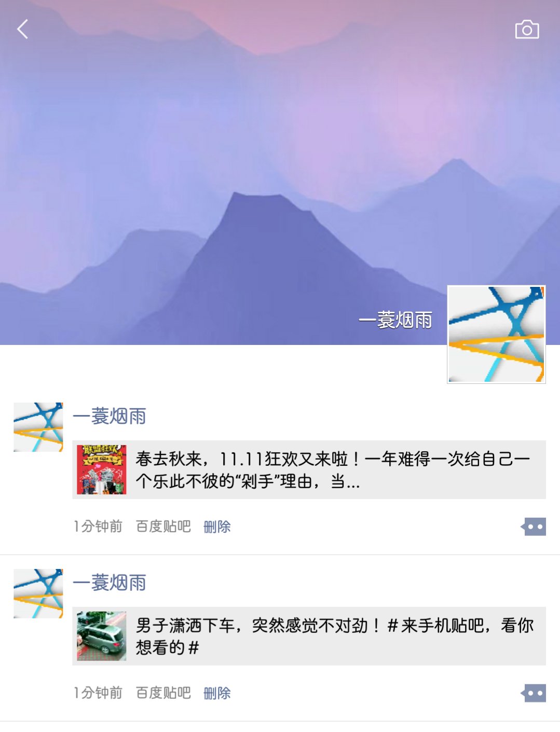The image size is (560, 732).
Task: Tap username 一蓑烟雨 on first post
Action: (110, 416)
